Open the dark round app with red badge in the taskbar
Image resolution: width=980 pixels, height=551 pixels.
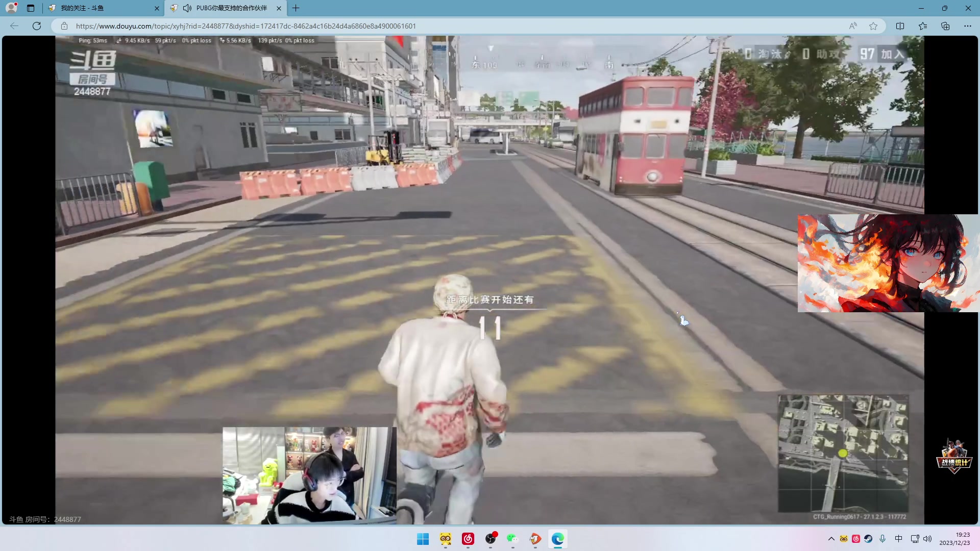pos(491,539)
